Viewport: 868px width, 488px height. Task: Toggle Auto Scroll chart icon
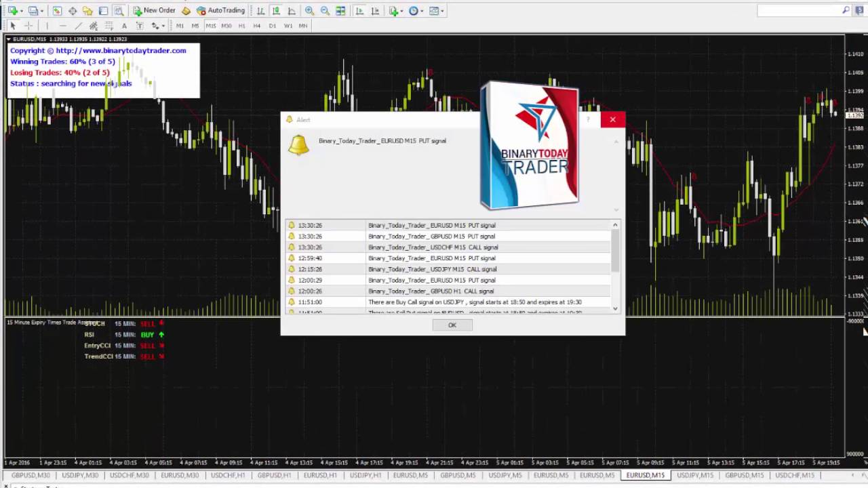(359, 11)
